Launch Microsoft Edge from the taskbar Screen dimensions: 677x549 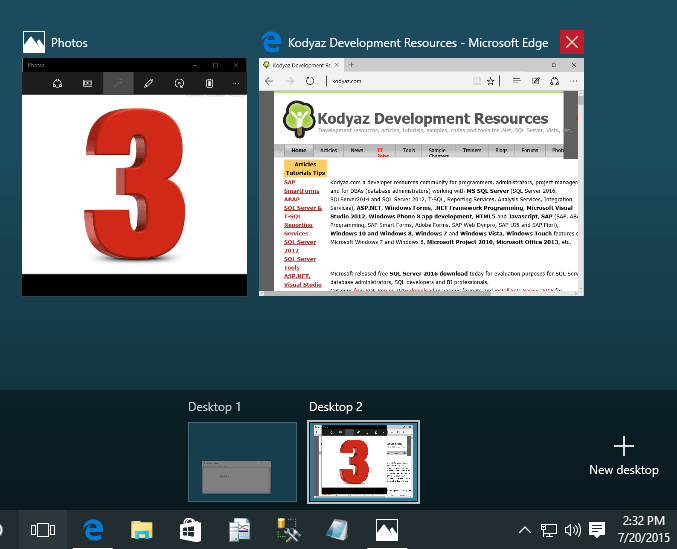coord(93,530)
